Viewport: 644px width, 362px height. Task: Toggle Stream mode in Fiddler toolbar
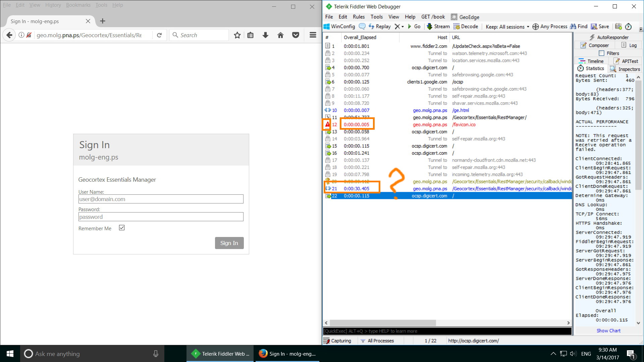tap(438, 26)
